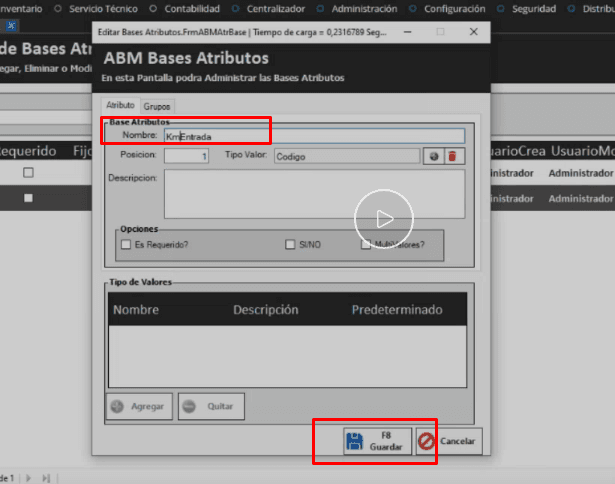The height and width of the screenshot is (484, 615).
Task: Toggle the SI/NO checkbox
Action: click(290, 244)
